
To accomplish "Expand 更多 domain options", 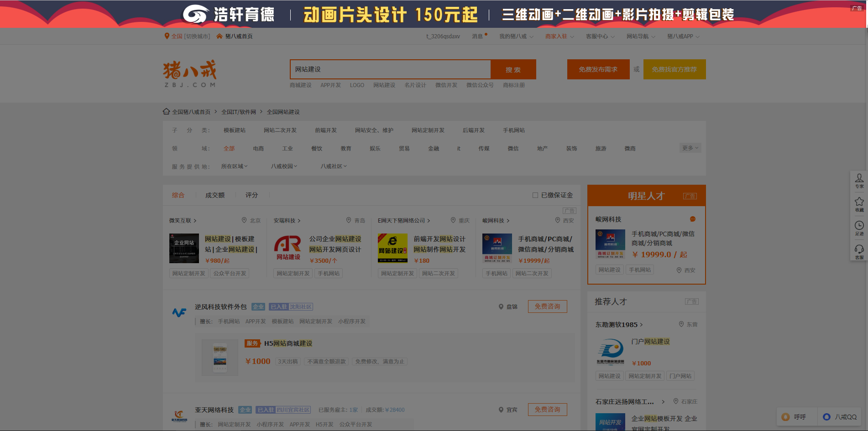I will point(690,148).
